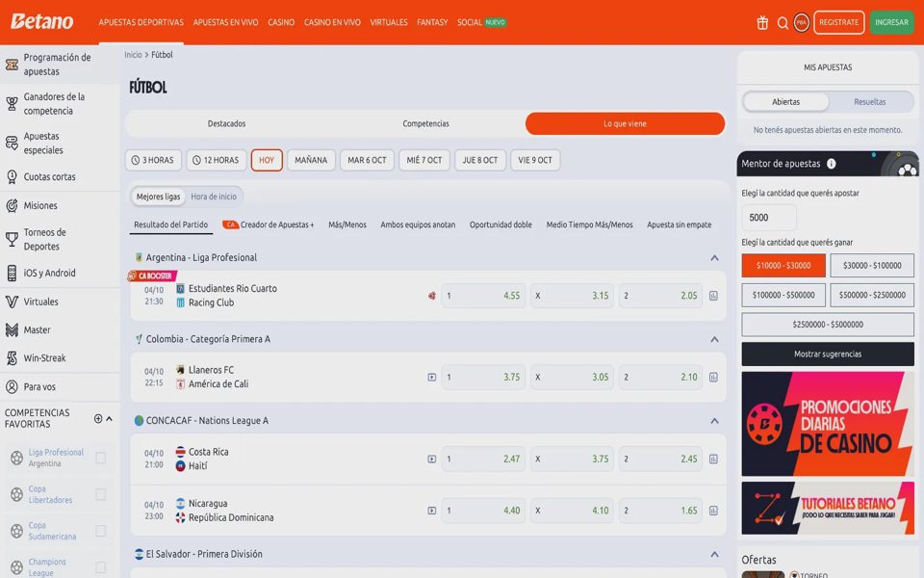This screenshot has height=578, width=924.
Task: Check the Liga Profesional Argentina favorite checkbox
Action: click(101, 458)
